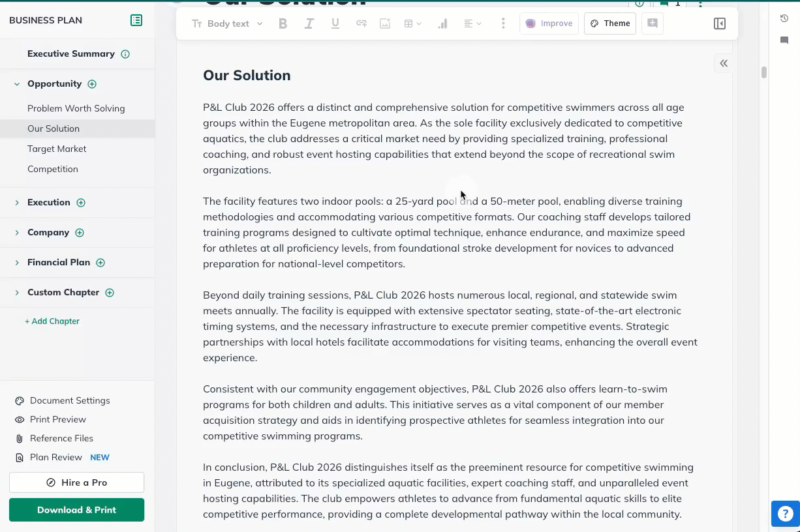Toggle the side panel layout icon
This screenshot has width=800, height=532.
[x=720, y=23]
